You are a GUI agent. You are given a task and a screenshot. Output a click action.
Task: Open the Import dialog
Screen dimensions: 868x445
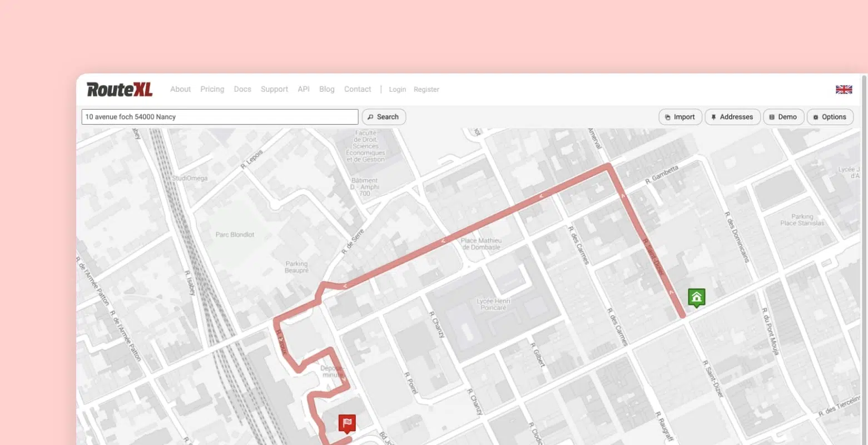[680, 117]
